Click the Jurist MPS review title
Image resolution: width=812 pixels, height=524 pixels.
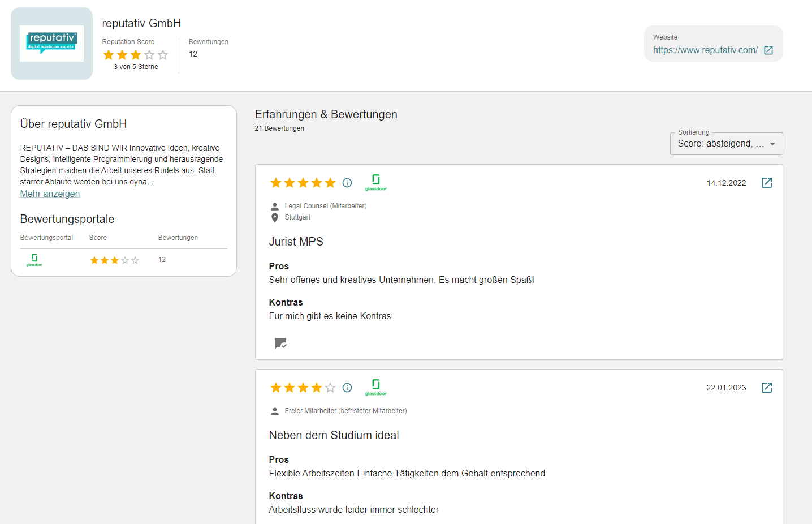point(296,242)
